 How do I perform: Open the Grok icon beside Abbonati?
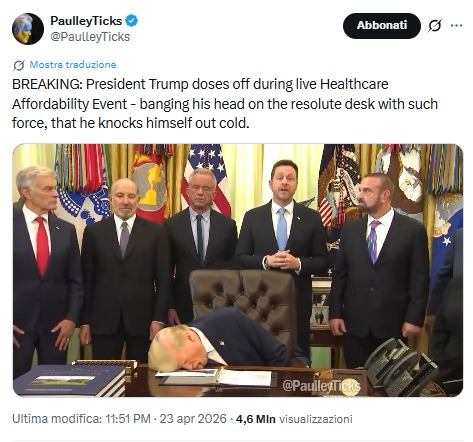pos(435,26)
